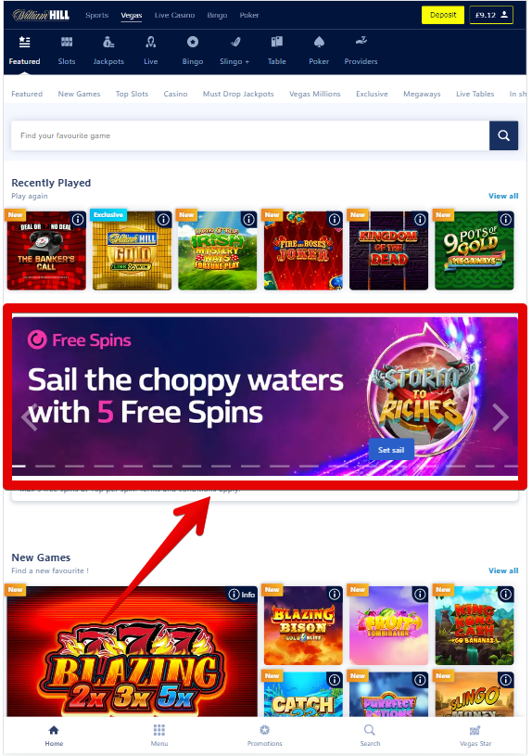Select the second banner slide indicator
532x756 pixels.
click(44, 467)
